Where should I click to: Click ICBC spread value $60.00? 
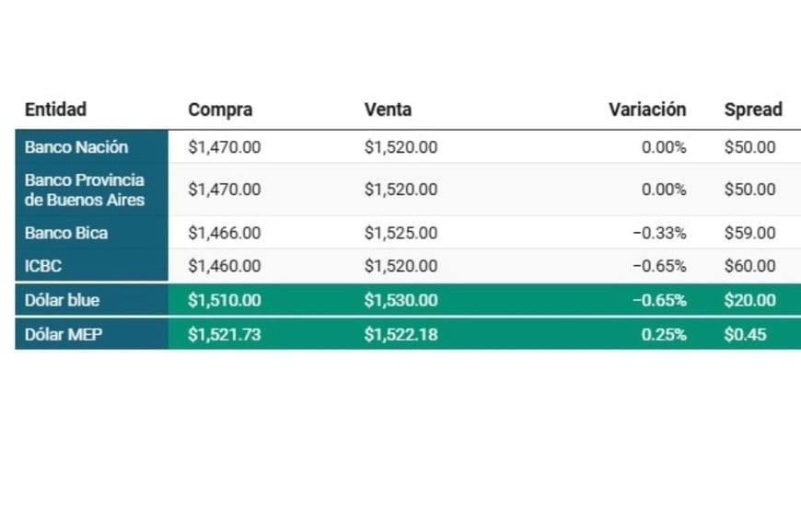(750, 266)
